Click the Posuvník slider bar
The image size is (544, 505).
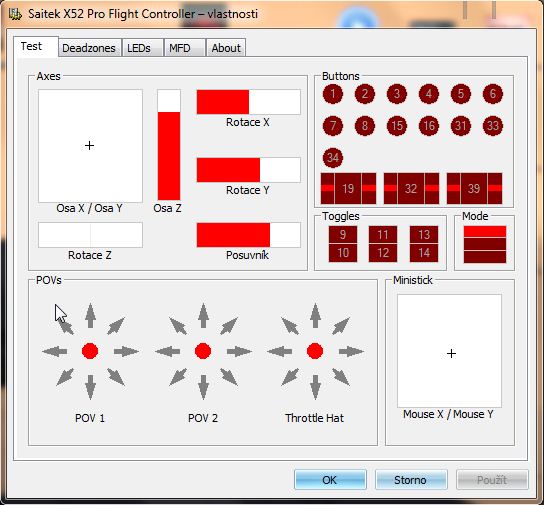pyautogui.click(x=248, y=235)
